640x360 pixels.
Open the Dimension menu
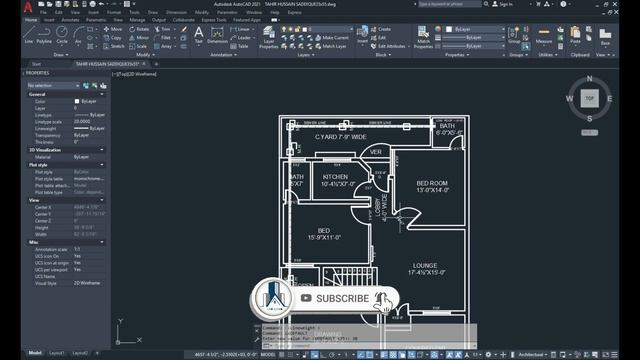pyautogui.click(x=176, y=13)
